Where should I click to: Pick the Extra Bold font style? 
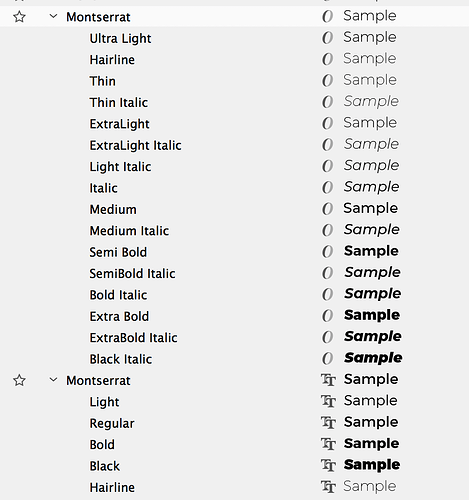point(119,316)
